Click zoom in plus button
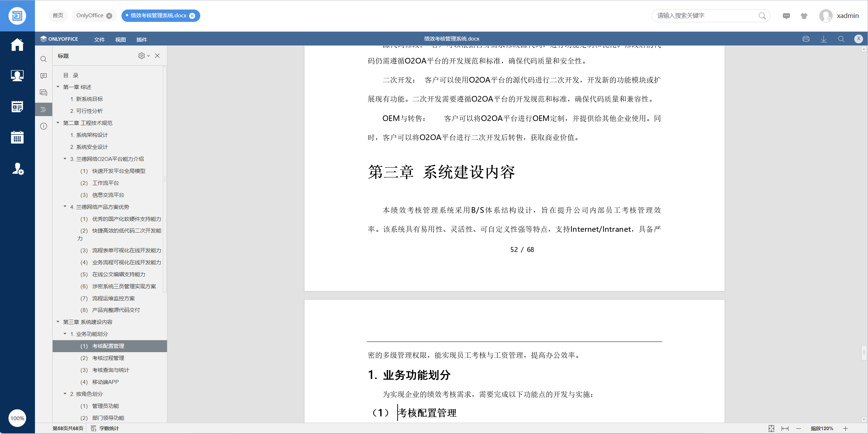This screenshot has width=868, height=434. [x=845, y=428]
